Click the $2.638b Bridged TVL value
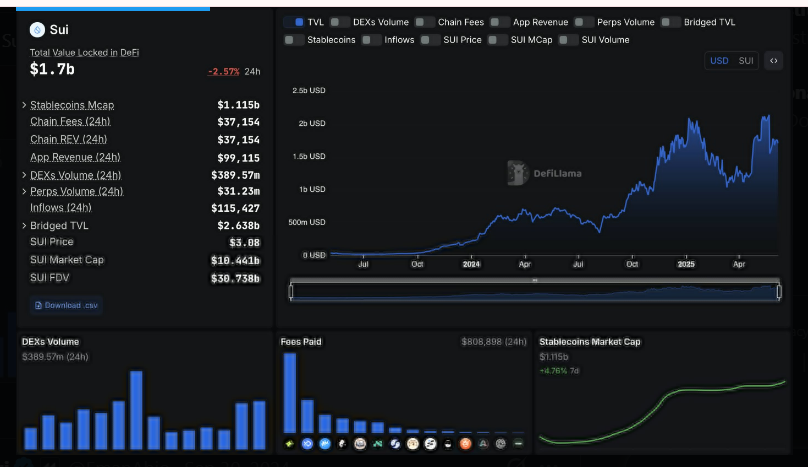This screenshot has width=808, height=467. tap(239, 226)
